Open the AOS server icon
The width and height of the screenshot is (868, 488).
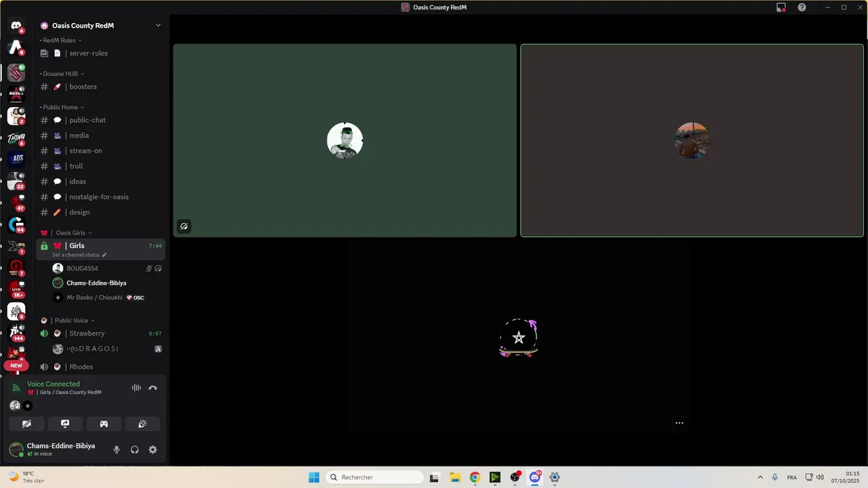[x=16, y=159]
